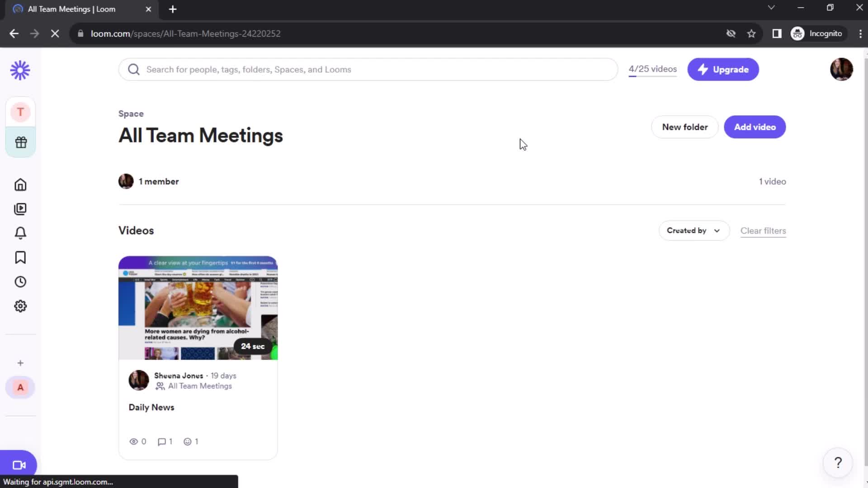Enable browser reader view icon
The width and height of the screenshot is (868, 488).
[778, 33]
